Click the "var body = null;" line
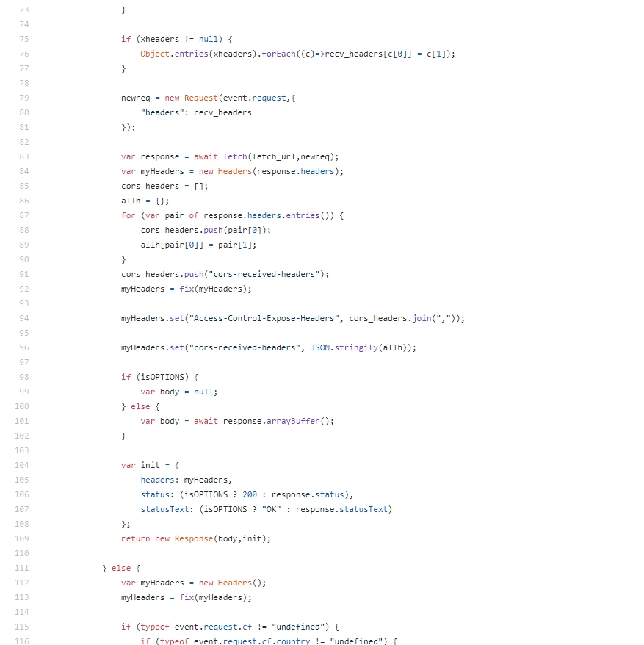The width and height of the screenshot is (644, 645). click(x=179, y=392)
